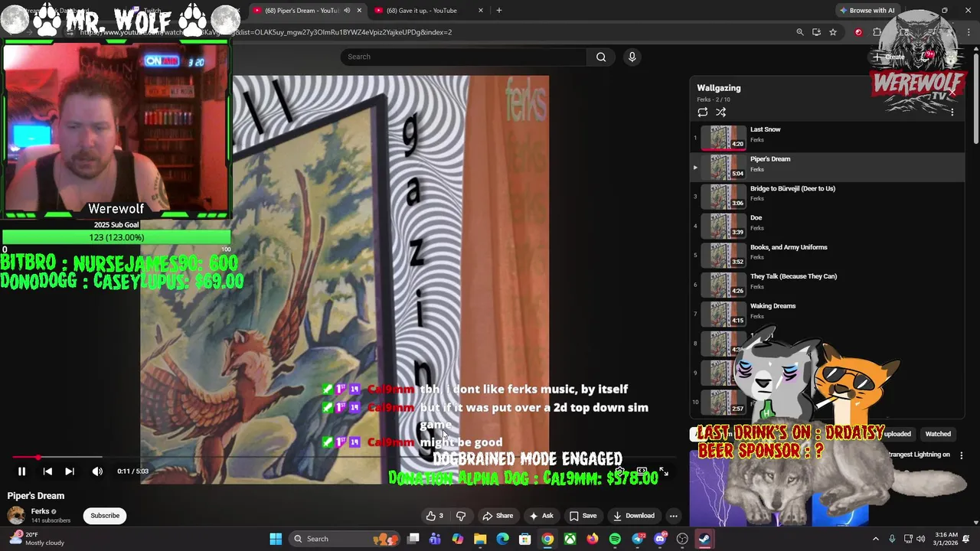The width and height of the screenshot is (980, 551).
Task: Play the track titled 'Doe'
Action: pos(827,226)
